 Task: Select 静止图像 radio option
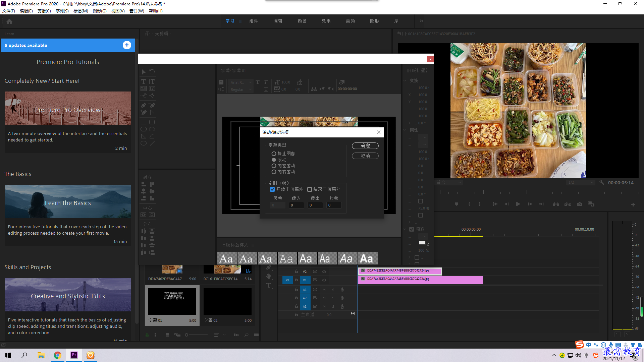[274, 154]
